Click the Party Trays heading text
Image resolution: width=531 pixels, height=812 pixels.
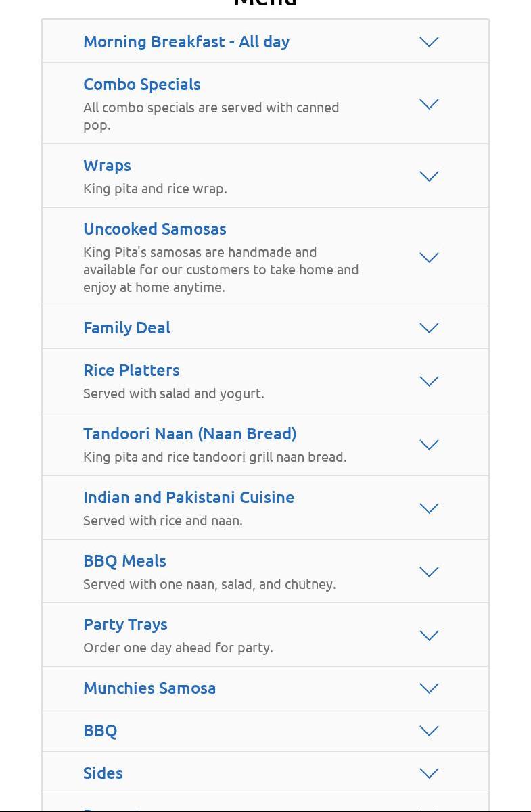pos(125,625)
